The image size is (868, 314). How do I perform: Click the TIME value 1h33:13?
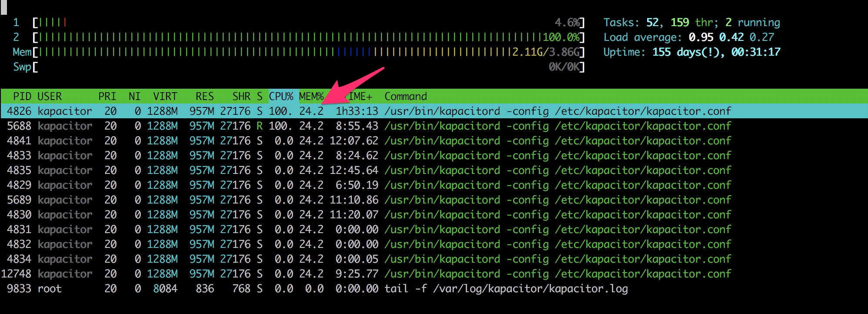357,111
